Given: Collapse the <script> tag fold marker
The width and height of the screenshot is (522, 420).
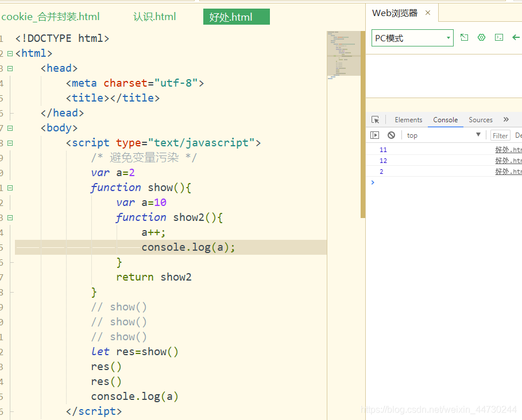Looking at the screenshot, I should (x=10, y=143).
